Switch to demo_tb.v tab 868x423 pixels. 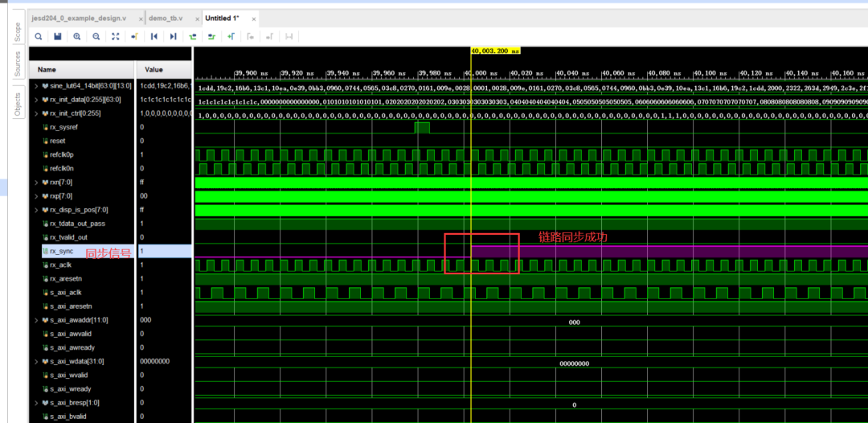[x=166, y=18]
